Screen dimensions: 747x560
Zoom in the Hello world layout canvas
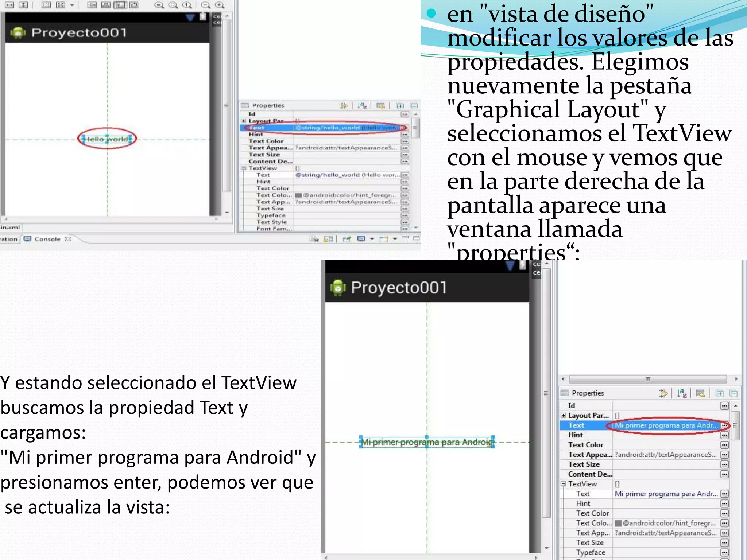coord(219,5)
